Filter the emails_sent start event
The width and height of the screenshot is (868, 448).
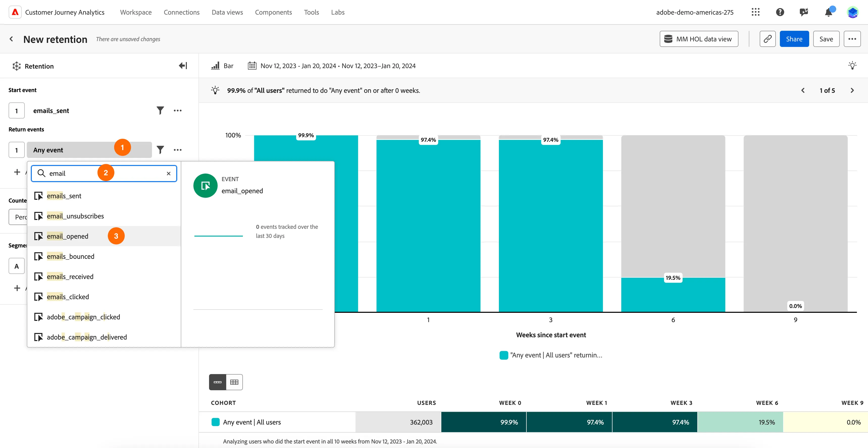coord(160,110)
